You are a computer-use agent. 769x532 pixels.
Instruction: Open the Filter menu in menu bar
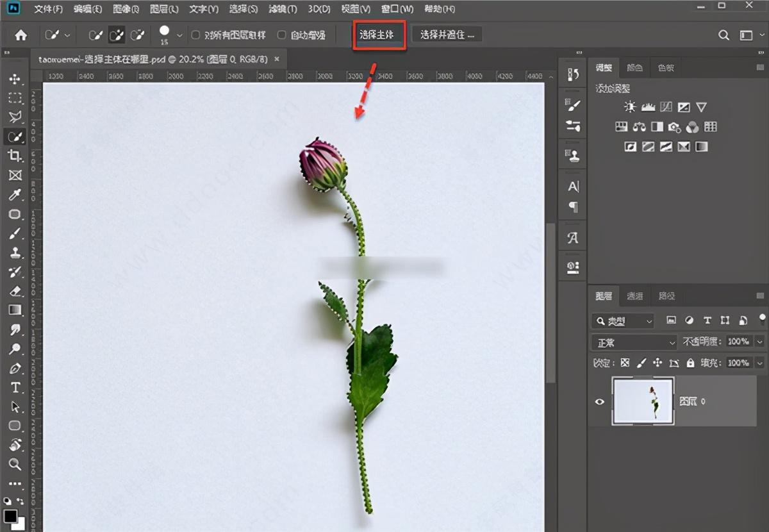[283, 9]
